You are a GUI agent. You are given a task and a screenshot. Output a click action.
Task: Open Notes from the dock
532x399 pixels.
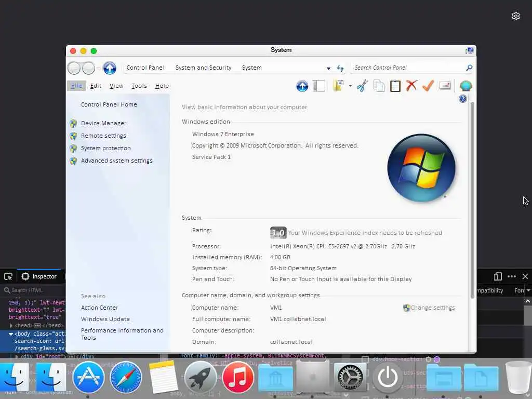(163, 377)
